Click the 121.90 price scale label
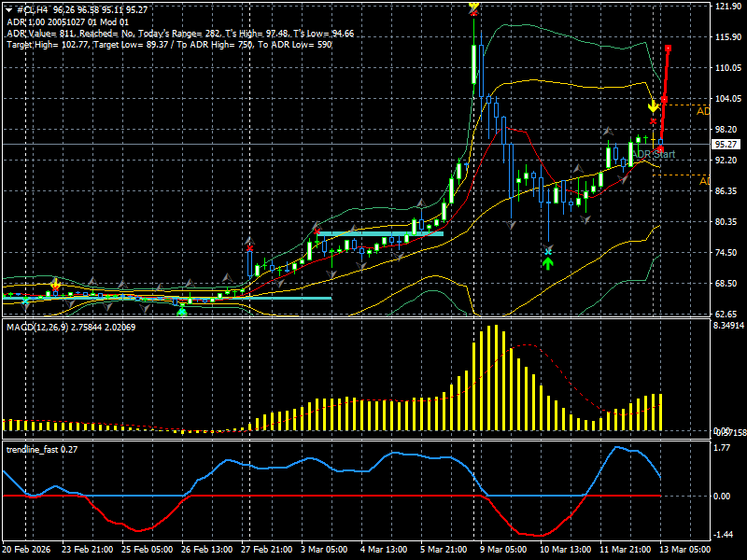Viewport: 747px width, 560px height. click(x=728, y=6)
